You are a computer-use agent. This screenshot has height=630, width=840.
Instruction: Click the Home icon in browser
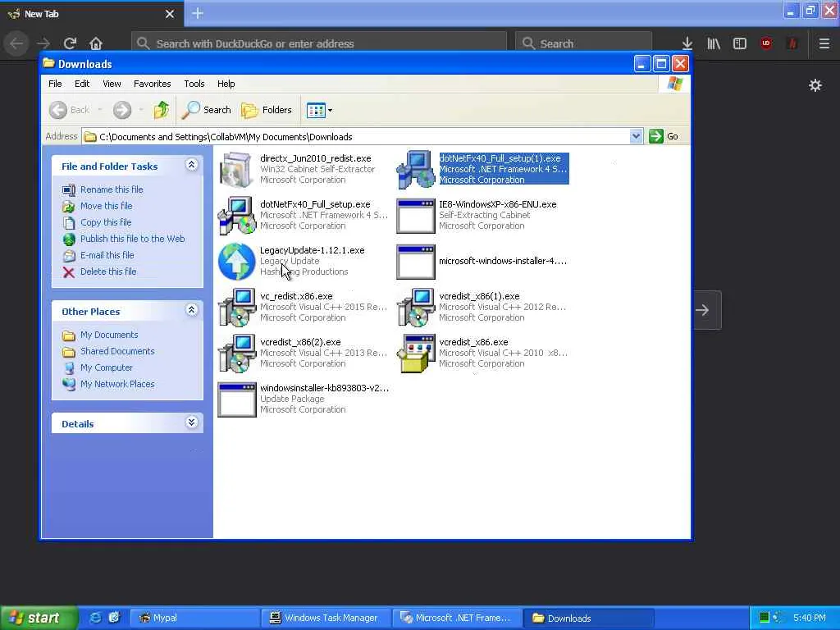tap(96, 43)
